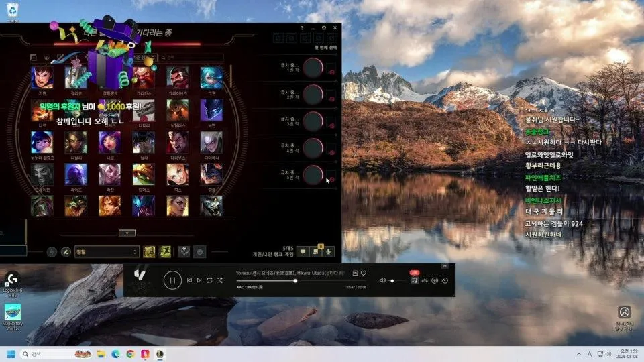The width and height of the screenshot is (644, 362).
Task: Select Nilah (닐라) champion icon
Action: point(144,142)
